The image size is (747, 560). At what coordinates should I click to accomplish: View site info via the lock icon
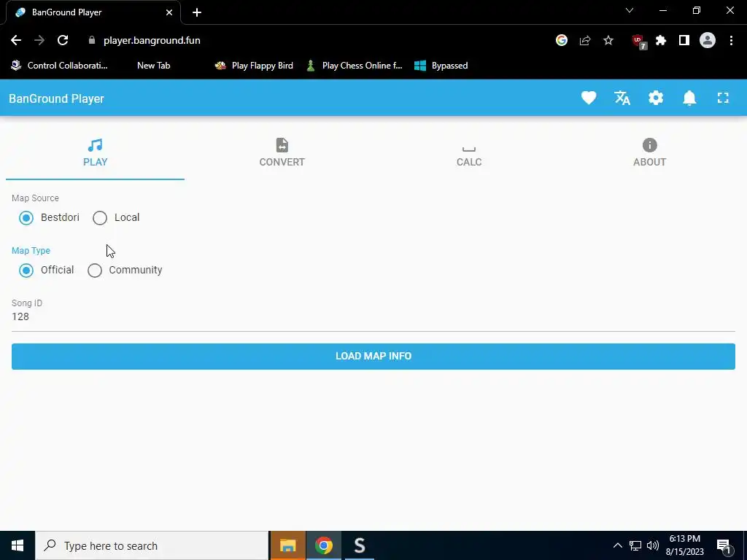(92, 41)
